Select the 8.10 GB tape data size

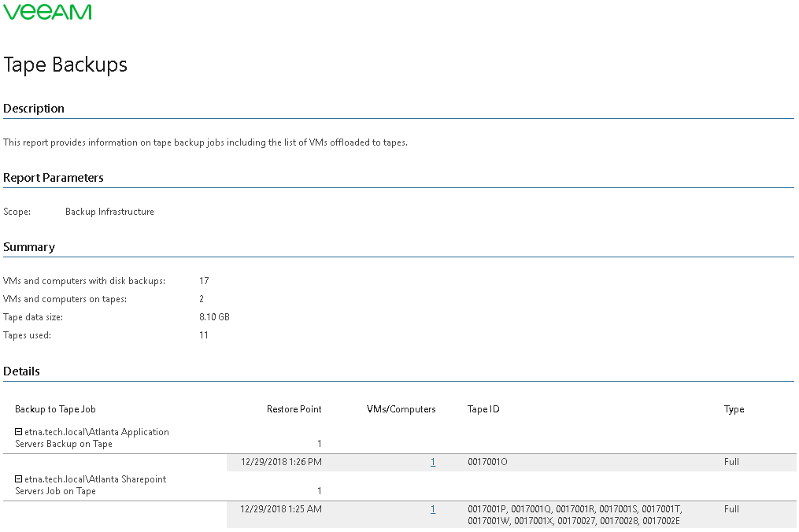[x=215, y=317]
